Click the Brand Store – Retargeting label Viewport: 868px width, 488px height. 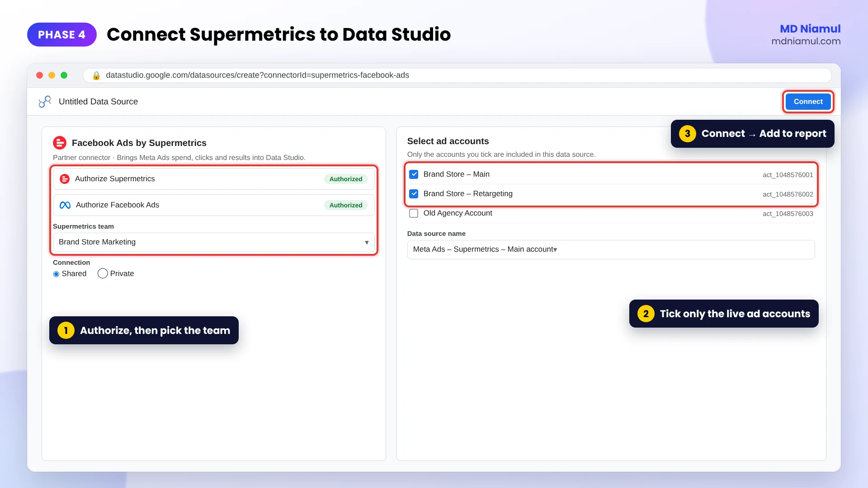tap(468, 194)
